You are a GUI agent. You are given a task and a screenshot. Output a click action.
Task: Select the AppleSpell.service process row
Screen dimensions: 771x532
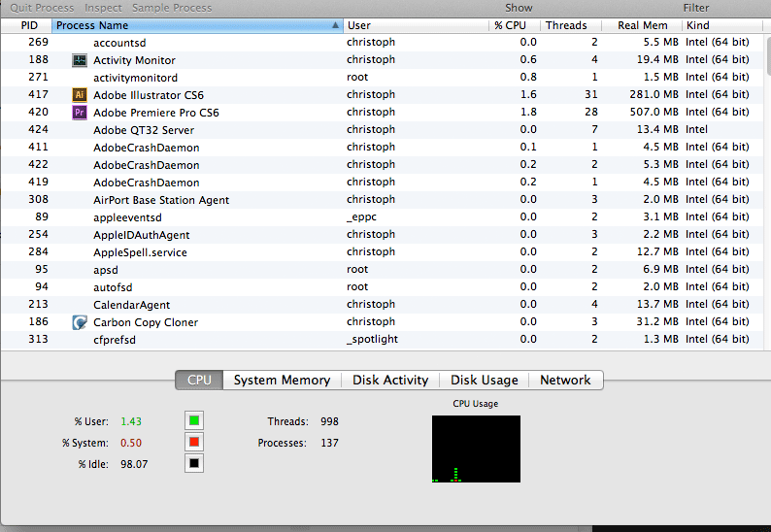382,252
